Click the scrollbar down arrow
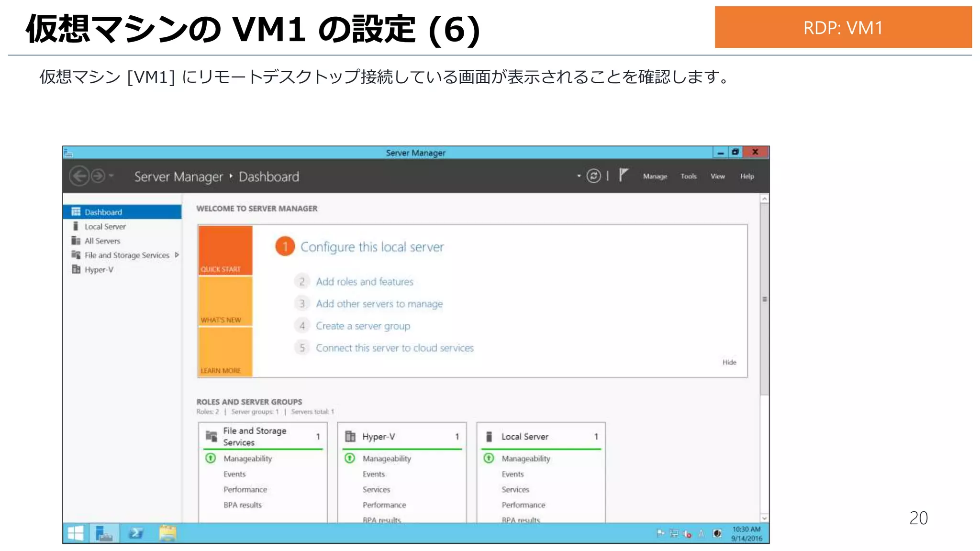Viewport: 980px width, 551px height. (765, 518)
